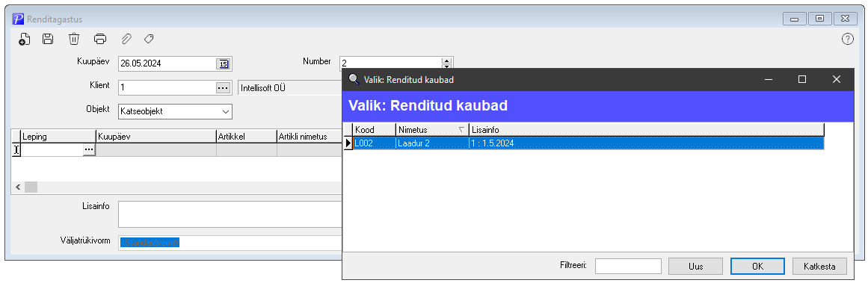Click the Lisainfo text area
Image resolution: width=868 pixels, height=283 pixels.
coord(230,214)
